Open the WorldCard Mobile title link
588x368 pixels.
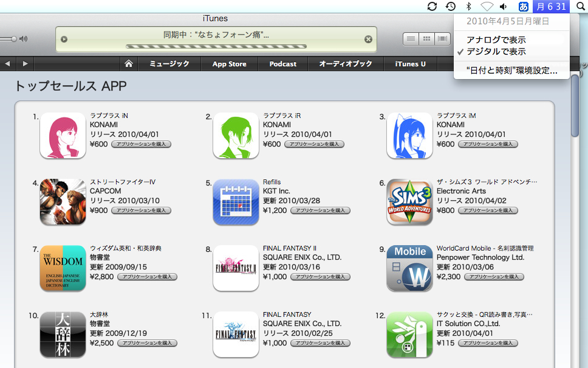click(x=485, y=248)
